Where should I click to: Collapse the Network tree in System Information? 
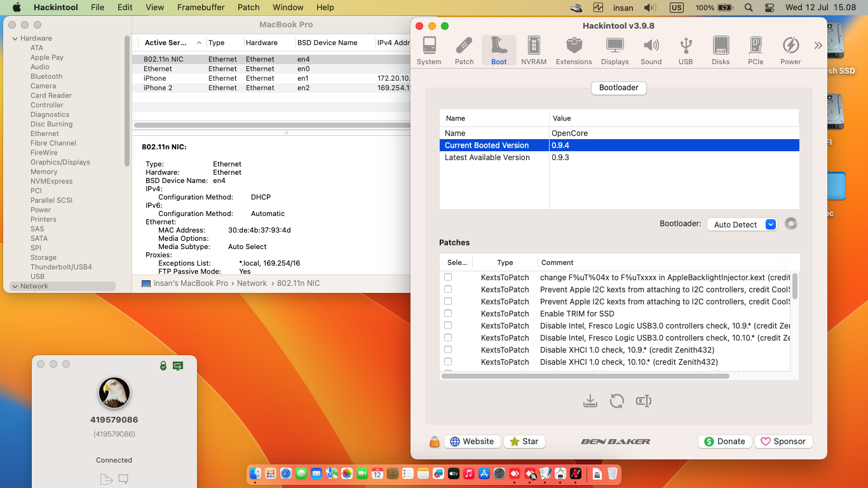(15, 287)
